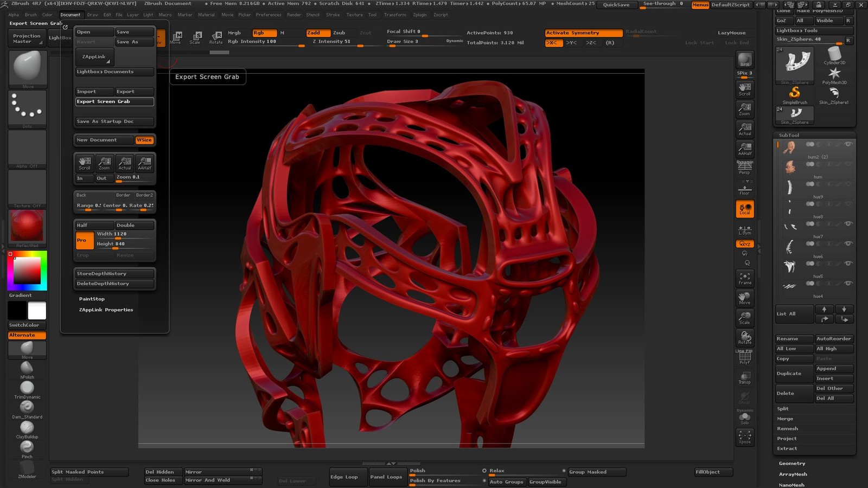Open the Brush menu
Screen dimensions: 868x488
[31, 15]
